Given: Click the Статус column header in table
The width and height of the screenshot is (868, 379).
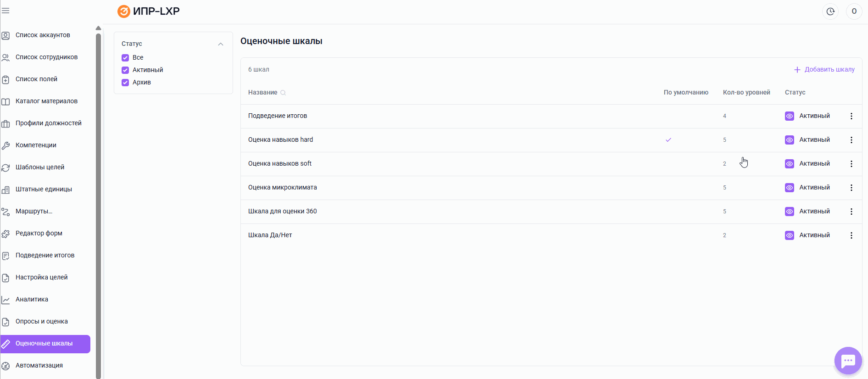Looking at the screenshot, I should pyautogui.click(x=795, y=93).
